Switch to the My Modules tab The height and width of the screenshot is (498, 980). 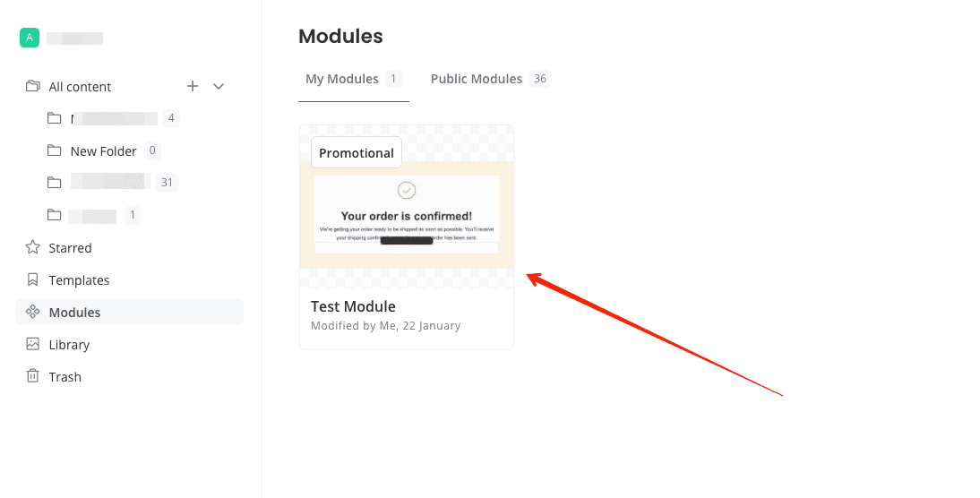point(353,79)
